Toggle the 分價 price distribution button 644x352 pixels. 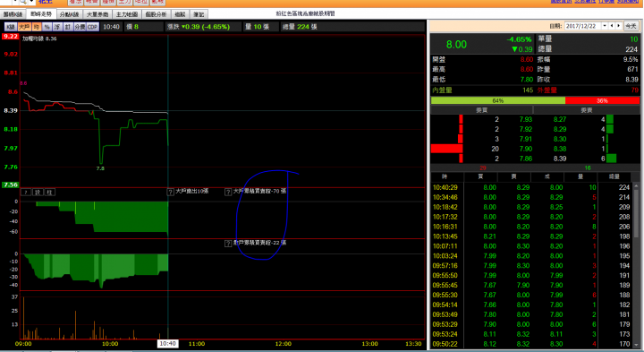[80, 27]
